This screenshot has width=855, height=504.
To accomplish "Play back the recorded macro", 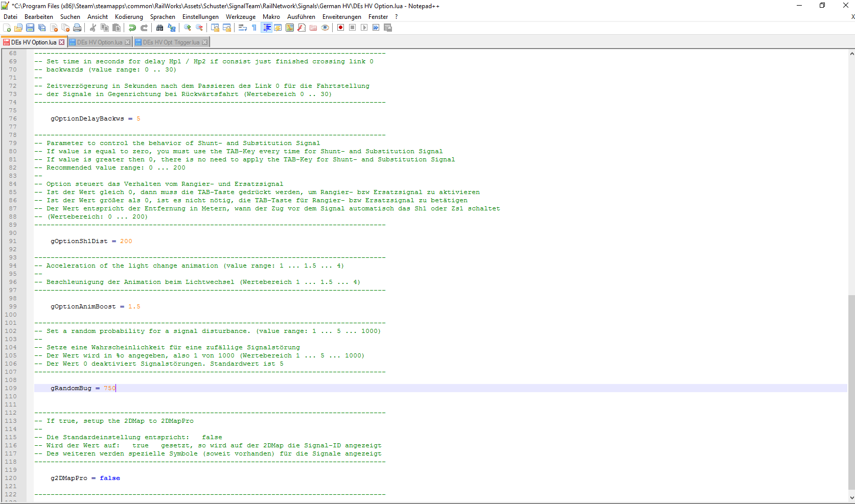I will pos(364,28).
